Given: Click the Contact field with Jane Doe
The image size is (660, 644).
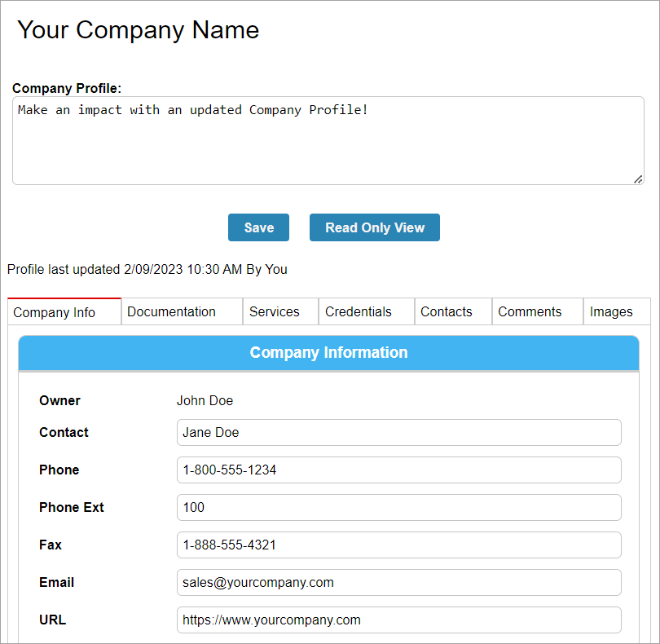Looking at the screenshot, I should coord(398,433).
